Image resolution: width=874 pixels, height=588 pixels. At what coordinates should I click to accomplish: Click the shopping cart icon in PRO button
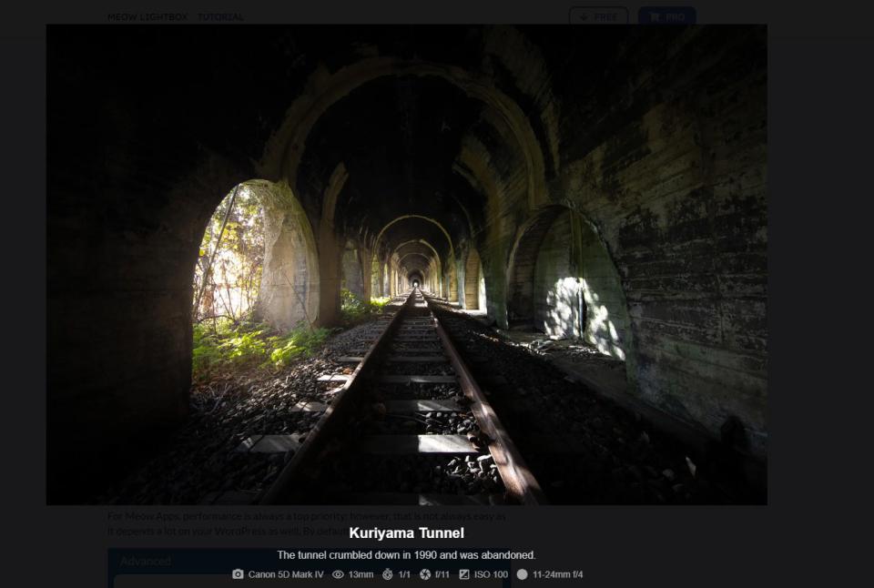coord(653,16)
